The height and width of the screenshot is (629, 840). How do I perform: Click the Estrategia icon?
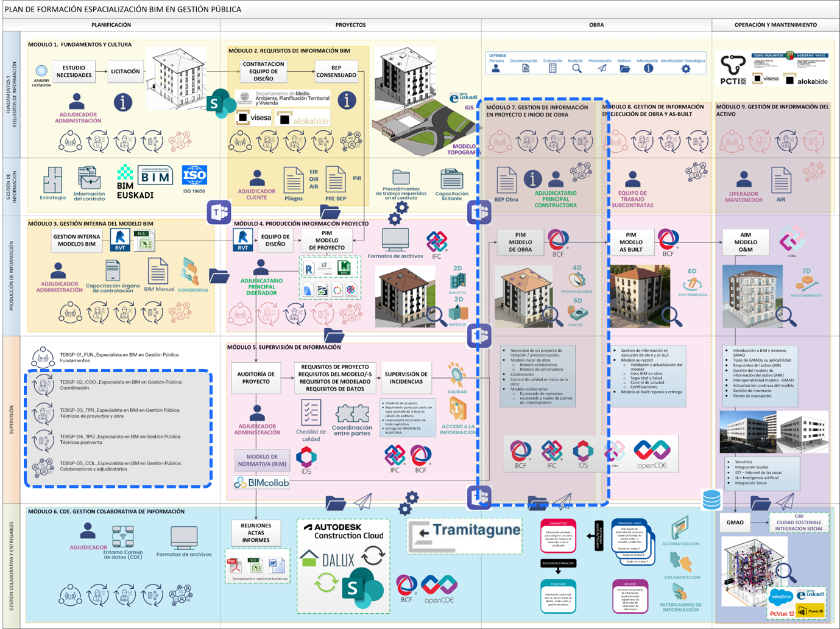[x=52, y=180]
